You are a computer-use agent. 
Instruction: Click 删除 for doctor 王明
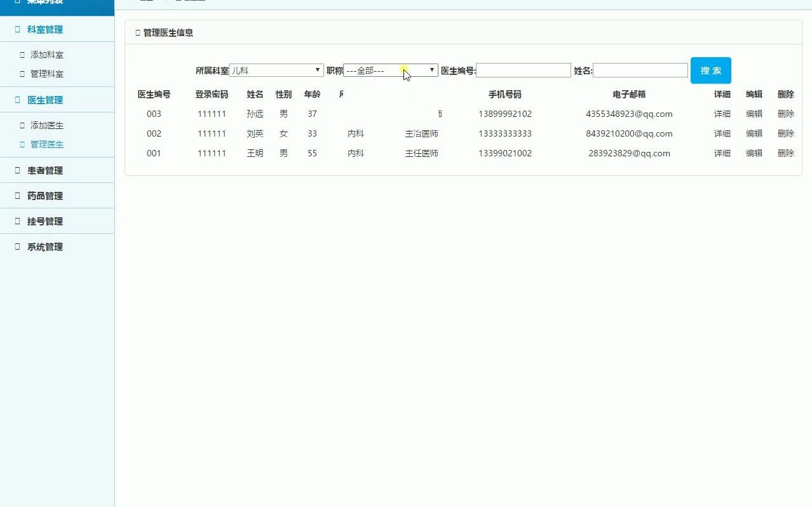tap(785, 153)
